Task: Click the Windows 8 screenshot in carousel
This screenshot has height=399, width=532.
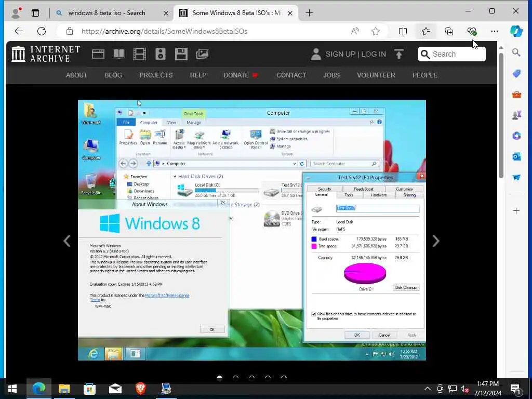Action: (252, 230)
